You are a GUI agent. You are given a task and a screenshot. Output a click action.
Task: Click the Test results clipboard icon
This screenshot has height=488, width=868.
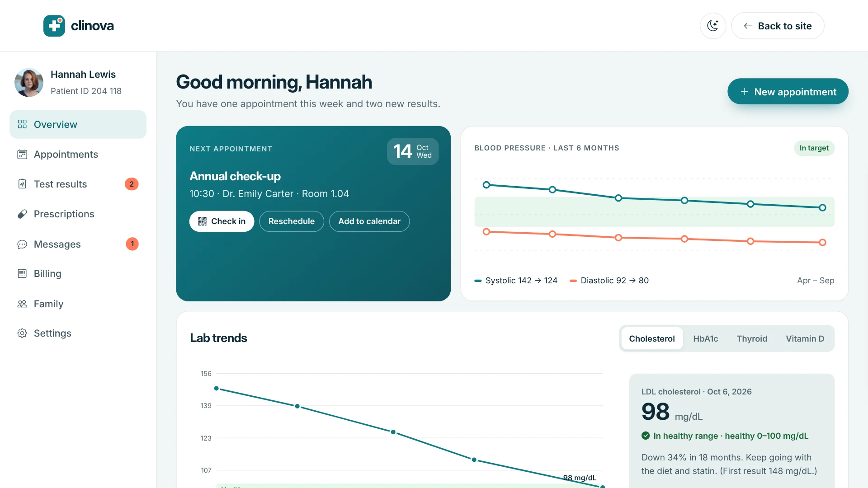tap(22, 184)
